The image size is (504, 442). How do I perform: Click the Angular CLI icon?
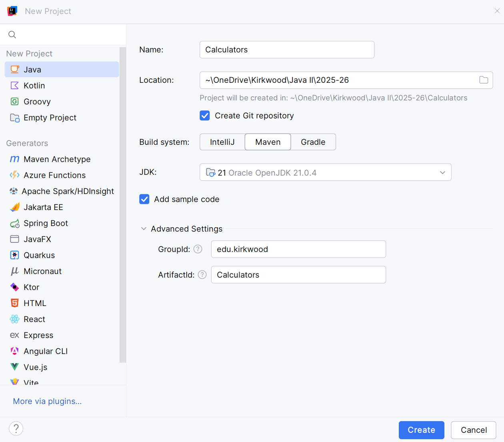pos(15,351)
